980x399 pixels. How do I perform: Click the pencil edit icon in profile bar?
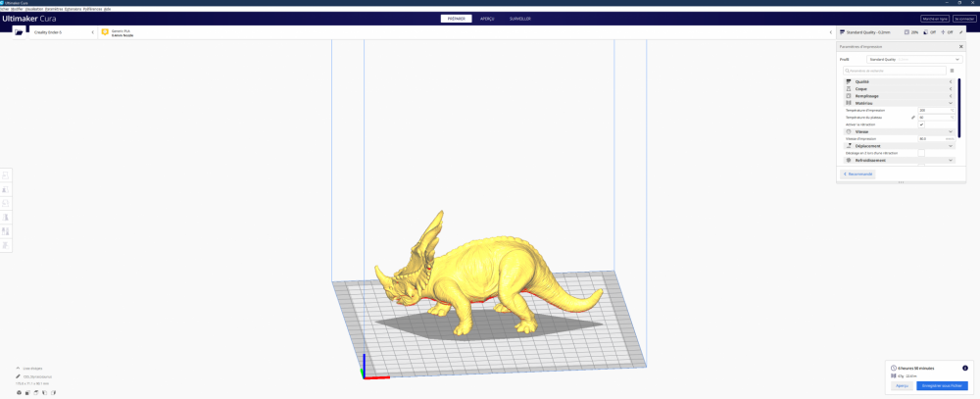coord(960,32)
